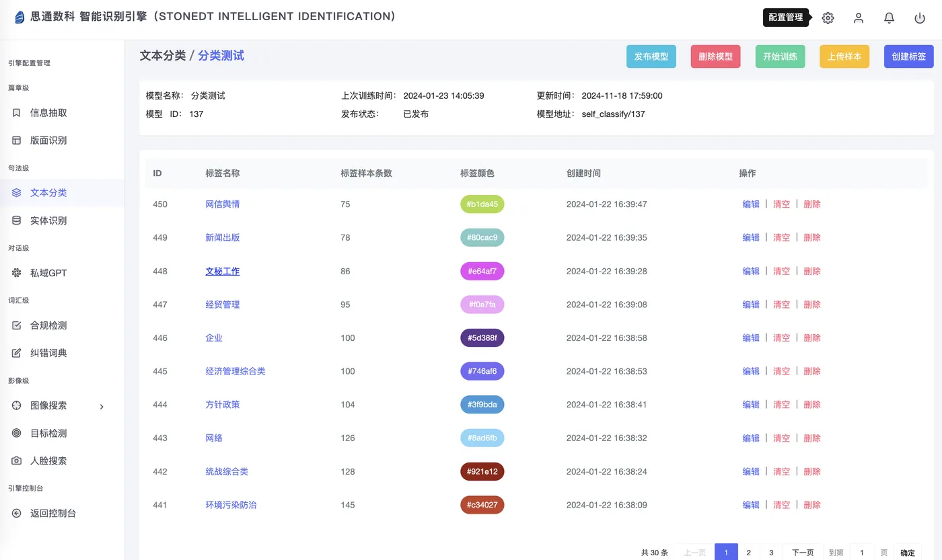Clear samples in the 网络 row
This screenshot has width=942, height=560.
click(781, 438)
